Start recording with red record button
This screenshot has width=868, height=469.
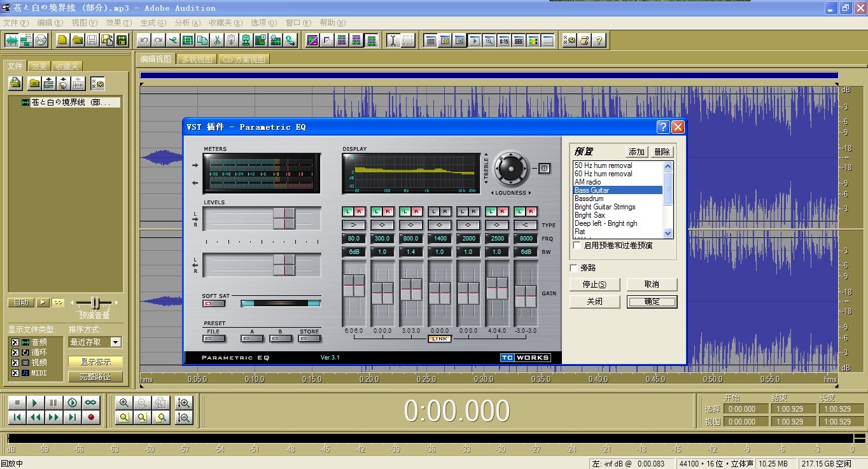tap(91, 417)
